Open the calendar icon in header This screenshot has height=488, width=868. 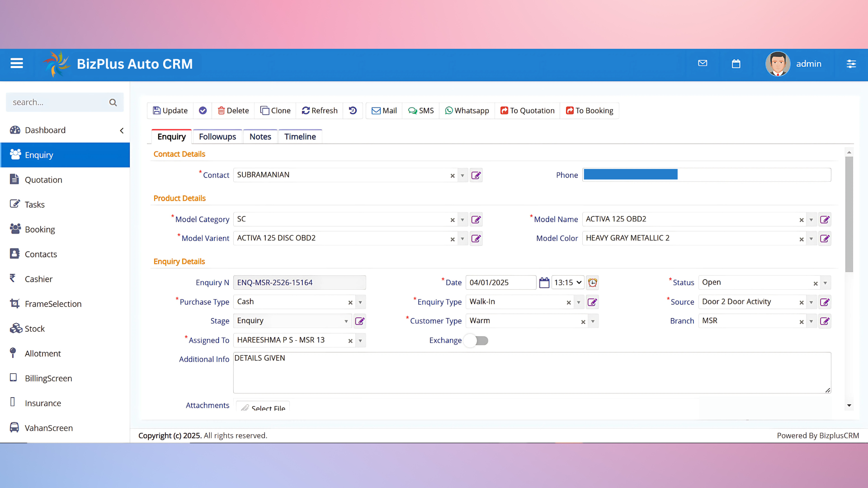[x=736, y=64]
